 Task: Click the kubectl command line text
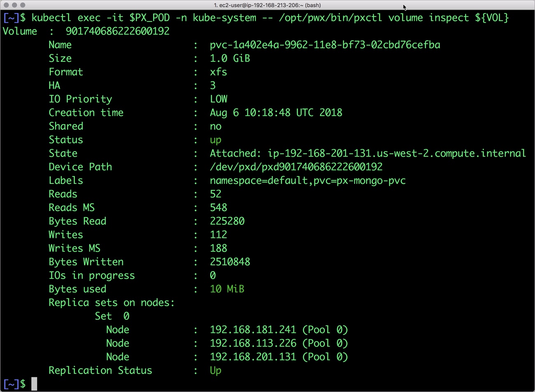point(270,18)
